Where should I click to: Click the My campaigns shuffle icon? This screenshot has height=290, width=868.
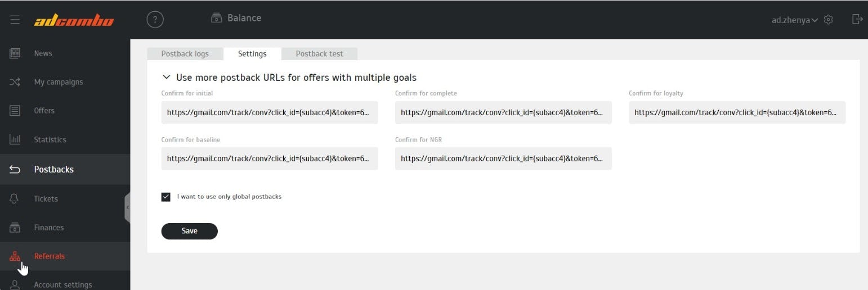15,82
